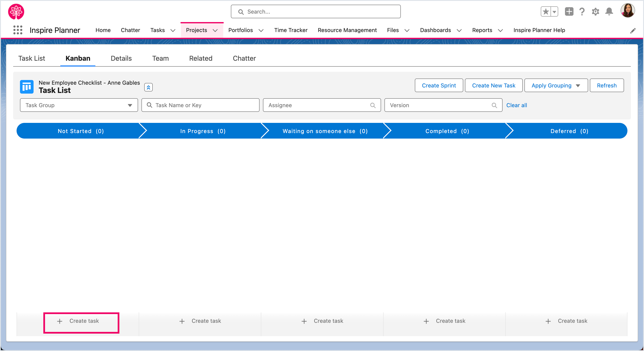Collapse the header with double-chevron button
Screen dimensions: 644x351
point(148,87)
